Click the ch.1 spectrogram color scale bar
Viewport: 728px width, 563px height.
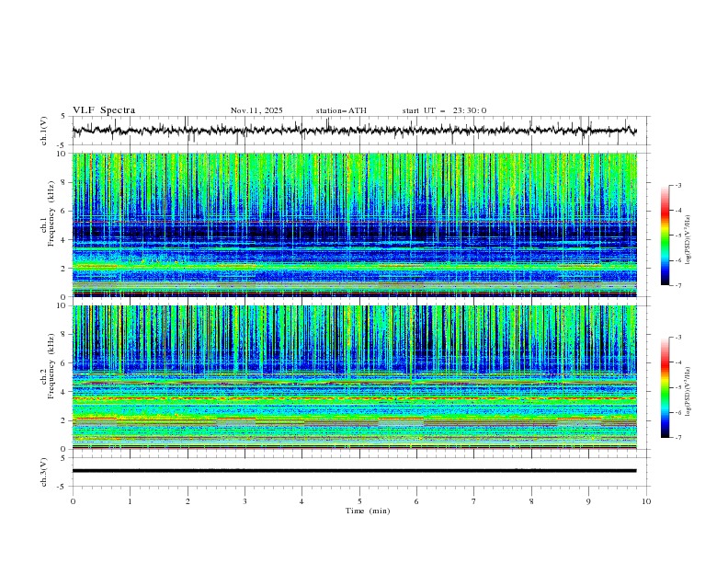665,236
